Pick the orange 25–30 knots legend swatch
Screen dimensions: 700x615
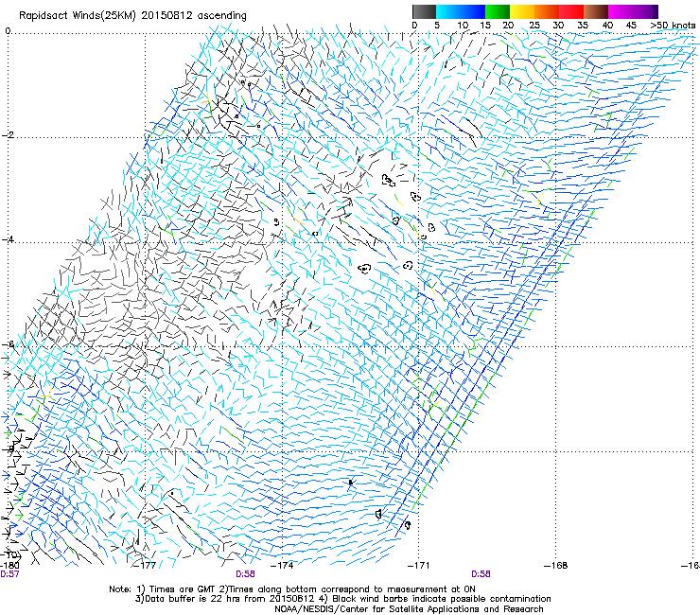547,11
